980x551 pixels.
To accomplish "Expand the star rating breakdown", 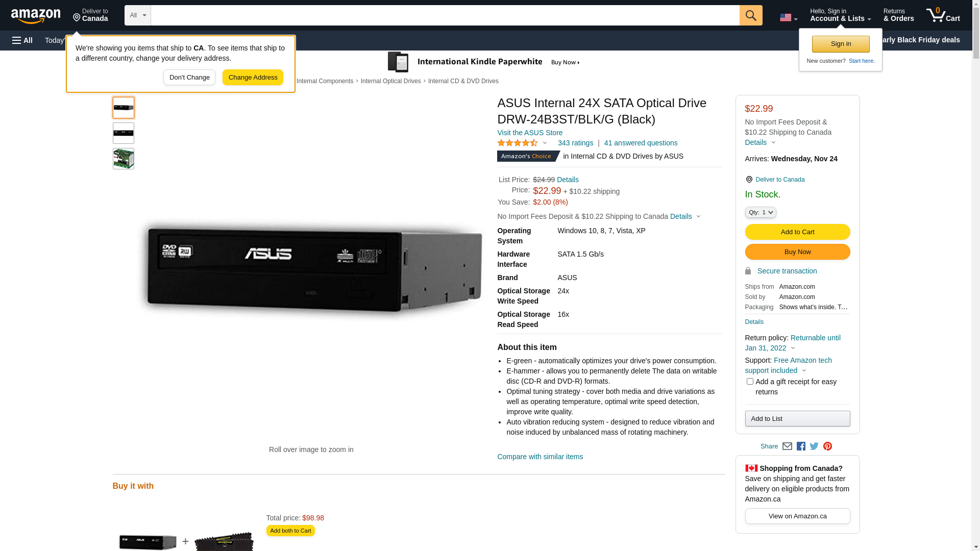I will [522, 143].
